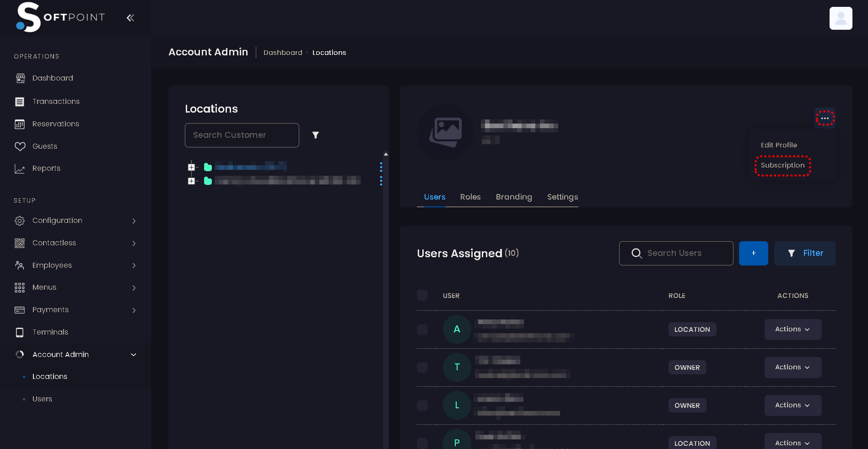Expand the Configuration sidebar submenu
Image resolution: width=868 pixels, height=449 pixels.
[x=134, y=221]
